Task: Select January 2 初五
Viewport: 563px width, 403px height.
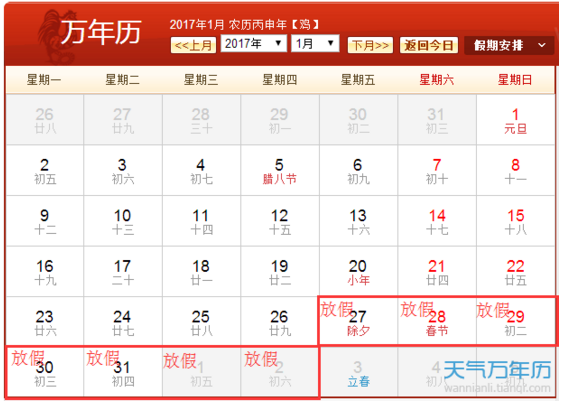Action: (45, 171)
